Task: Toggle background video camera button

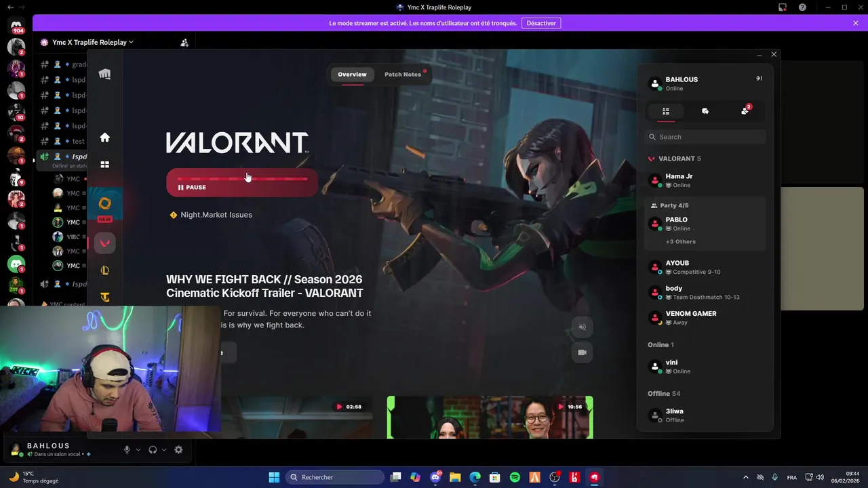Action: coord(582,352)
